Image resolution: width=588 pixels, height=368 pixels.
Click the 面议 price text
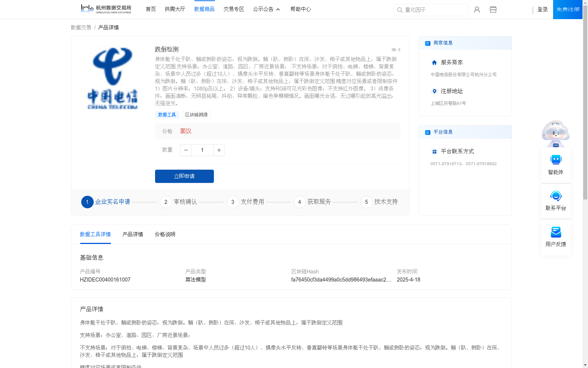coord(186,131)
